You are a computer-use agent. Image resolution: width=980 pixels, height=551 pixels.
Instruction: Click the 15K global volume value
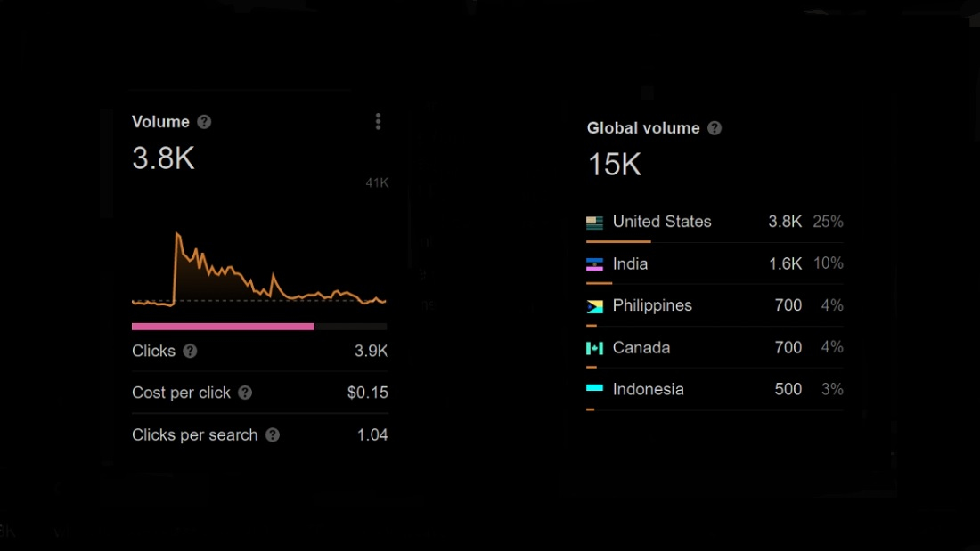[615, 165]
